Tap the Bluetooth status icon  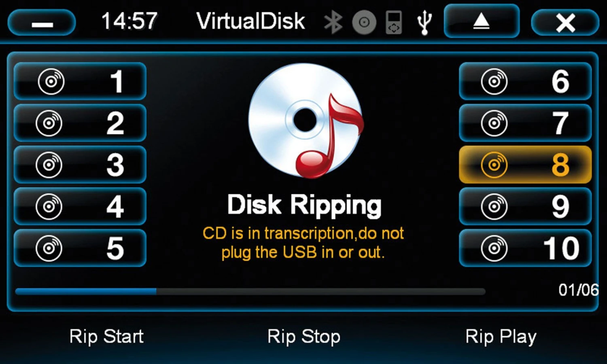coord(333,22)
